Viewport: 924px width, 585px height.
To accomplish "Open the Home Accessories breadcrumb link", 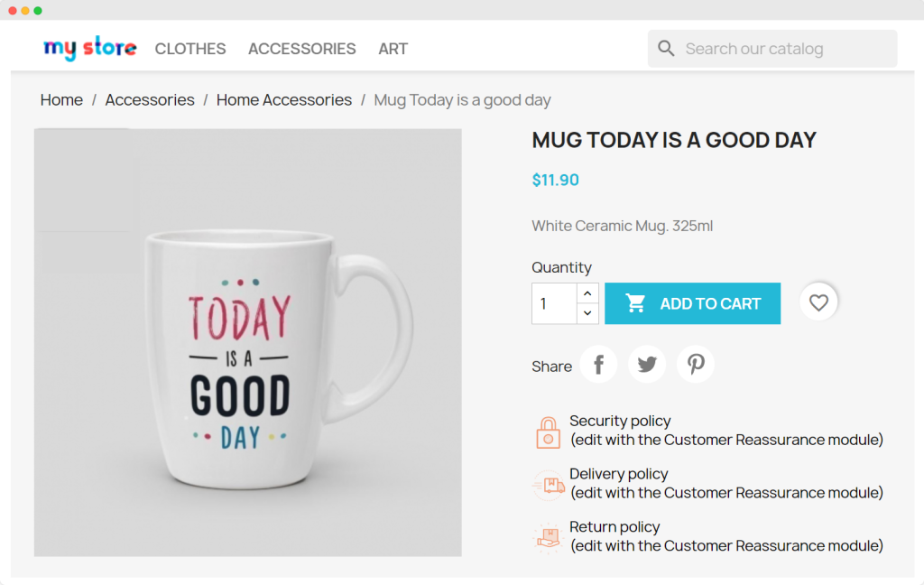I will click(284, 100).
